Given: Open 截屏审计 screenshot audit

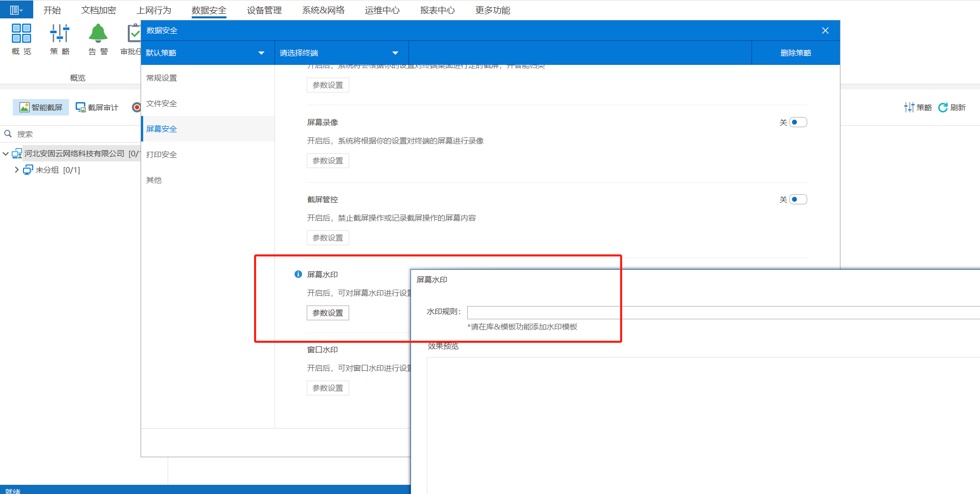Looking at the screenshot, I should [97, 107].
